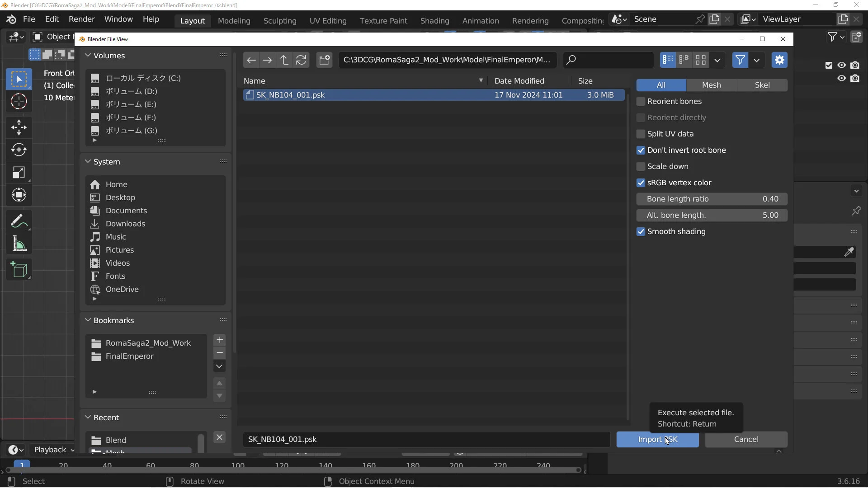Disable Smooth shading option
The width and height of the screenshot is (868, 488).
coord(641,232)
